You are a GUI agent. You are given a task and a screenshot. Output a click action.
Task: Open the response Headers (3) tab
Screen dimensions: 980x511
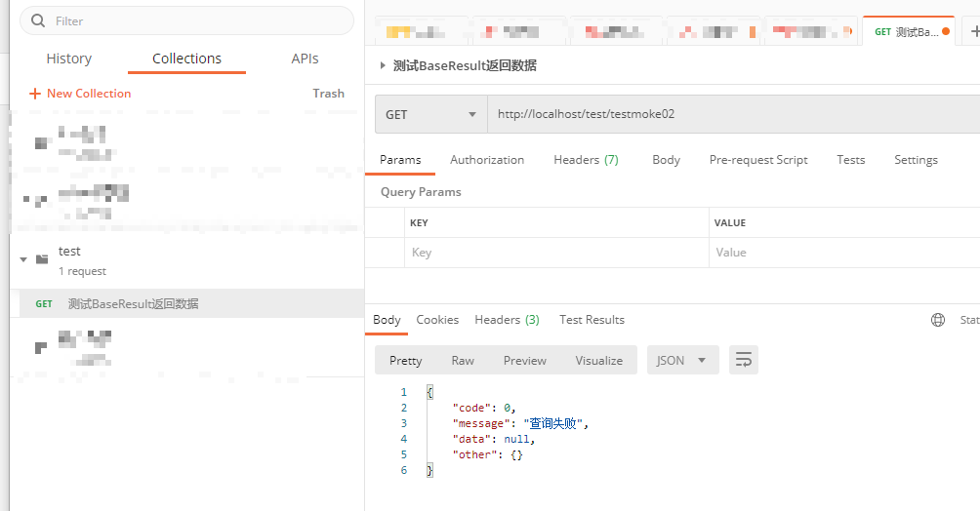(x=507, y=320)
